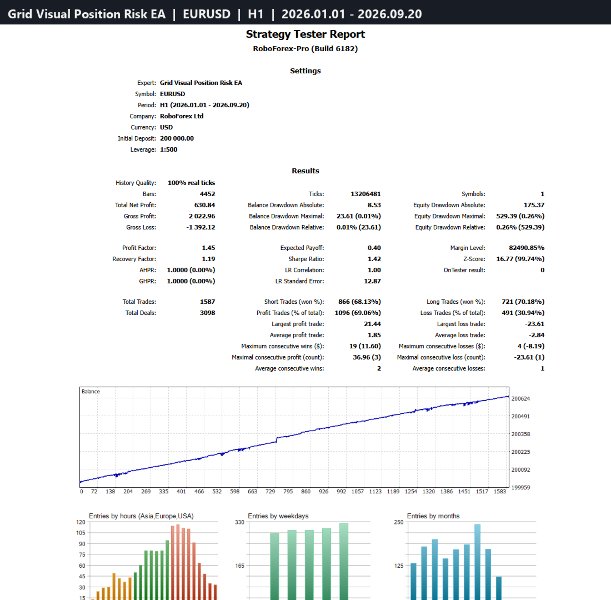
Task: Select the Gross Loss value "-1 392.12"
Action: 201,227
